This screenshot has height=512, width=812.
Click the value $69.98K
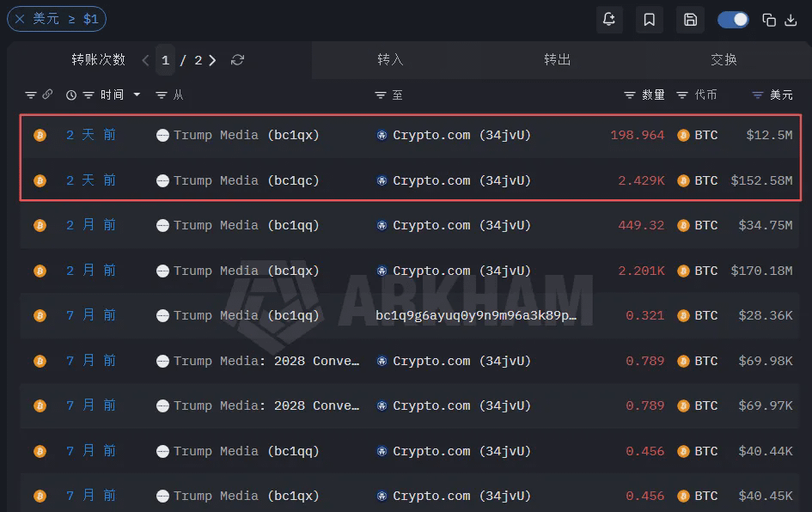click(766, 362)
